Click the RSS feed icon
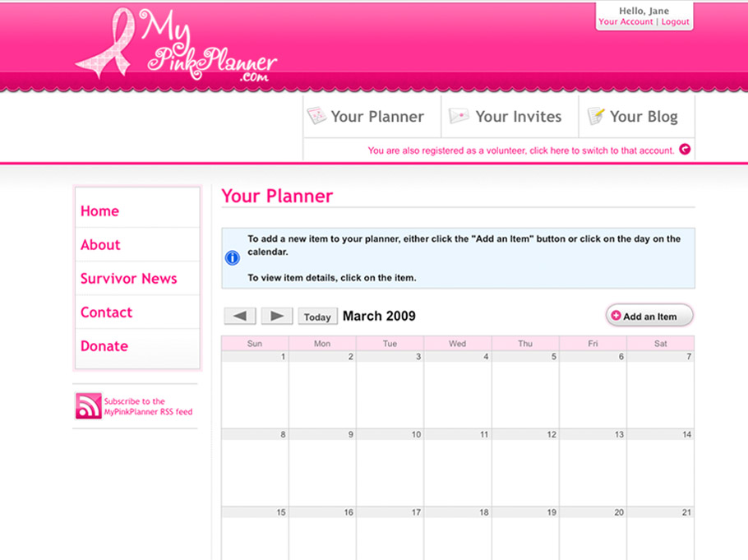The image size is (748, 560). click(88, 406)
